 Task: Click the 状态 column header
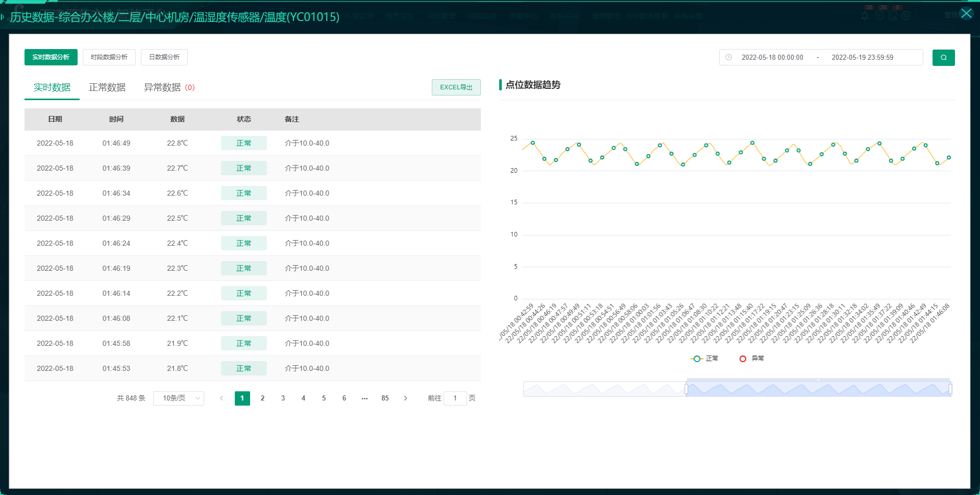tap(244, 119)
